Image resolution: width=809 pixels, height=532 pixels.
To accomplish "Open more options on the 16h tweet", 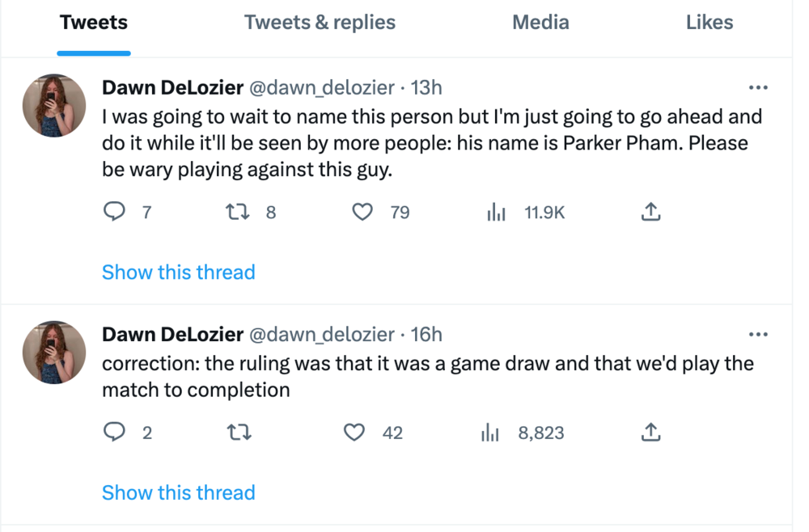I will click(758, 334).
